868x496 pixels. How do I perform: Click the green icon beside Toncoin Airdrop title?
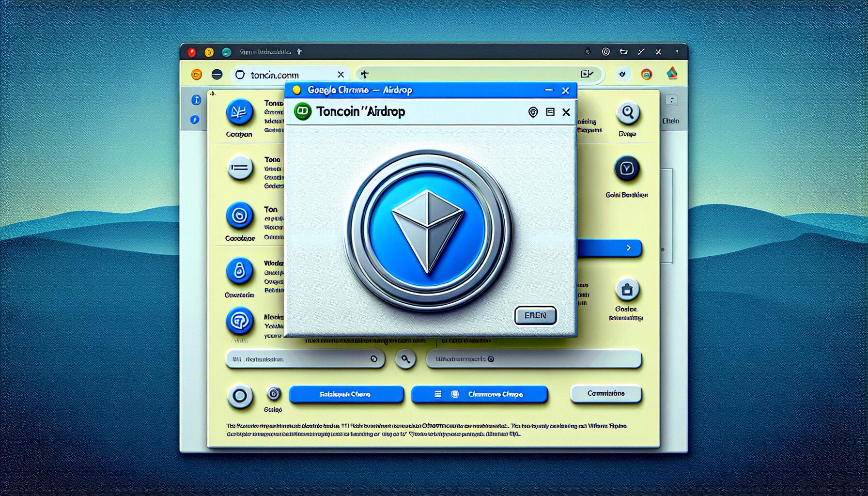coord(303,111)
